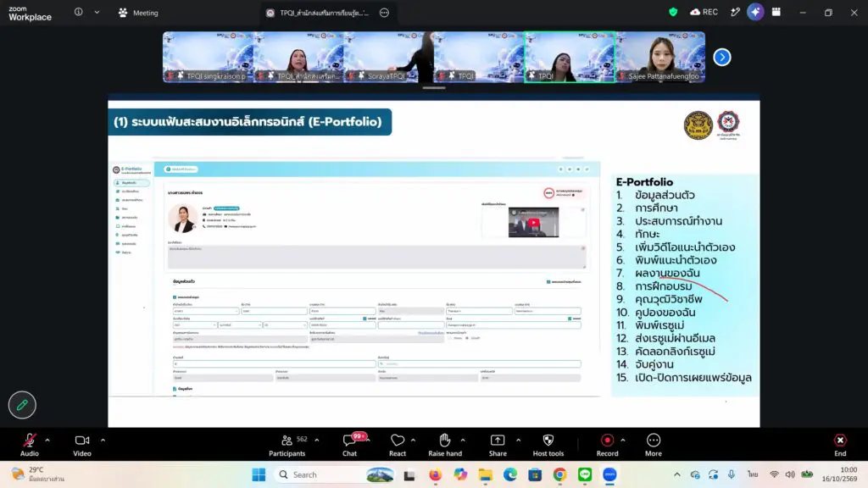Screen dimensions: 868x488
Task: Open the React emoji menu
Action: pos(398,445)
